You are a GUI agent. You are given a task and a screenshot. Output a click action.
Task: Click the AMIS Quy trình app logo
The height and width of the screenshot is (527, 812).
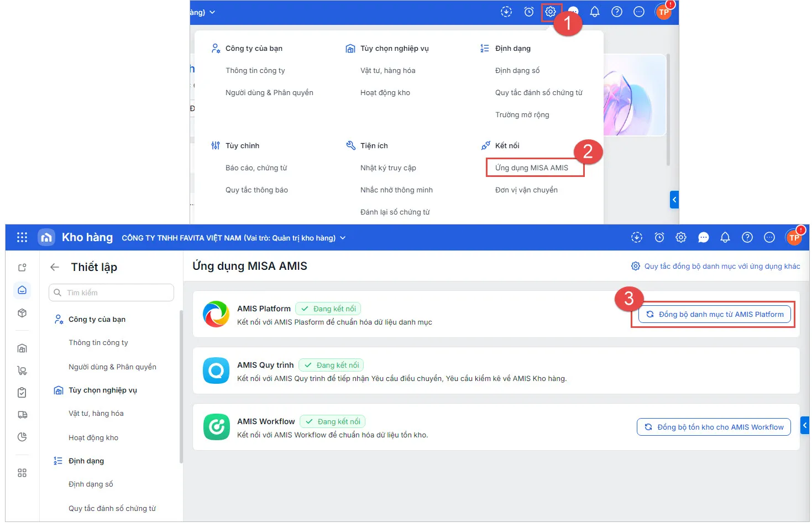click(x=216, y=371)
